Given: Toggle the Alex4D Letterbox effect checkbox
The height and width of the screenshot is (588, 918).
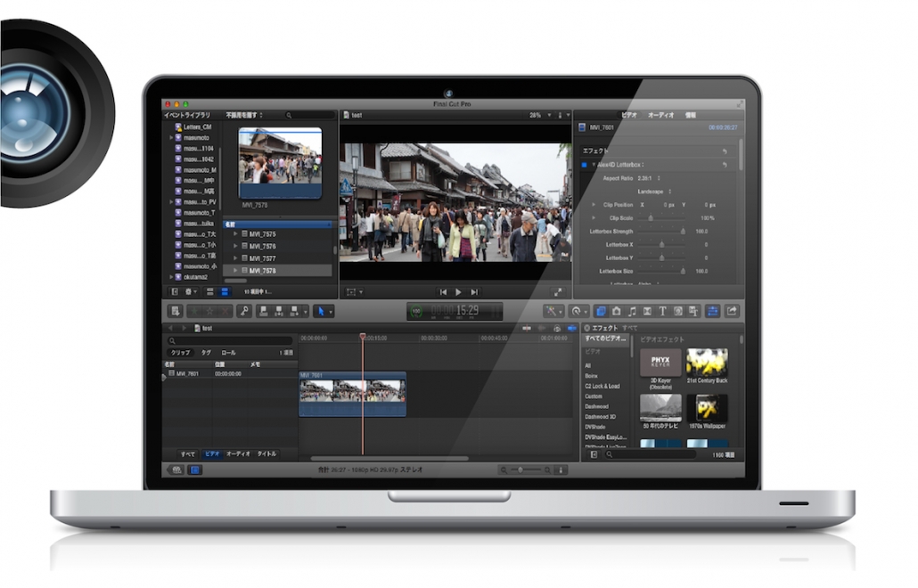Looking at the screenshot, I should [585, 165].
